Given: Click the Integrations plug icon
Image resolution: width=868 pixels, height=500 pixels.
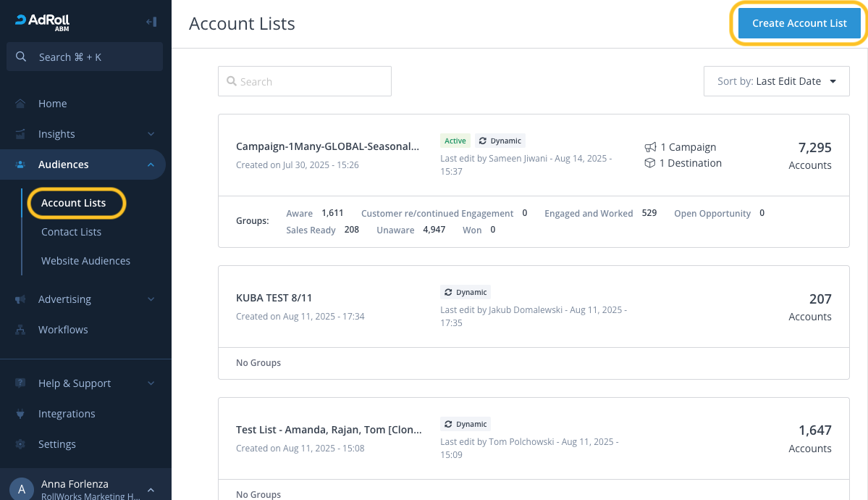Looking at the screenshot, I should click(x=20, y=414).
